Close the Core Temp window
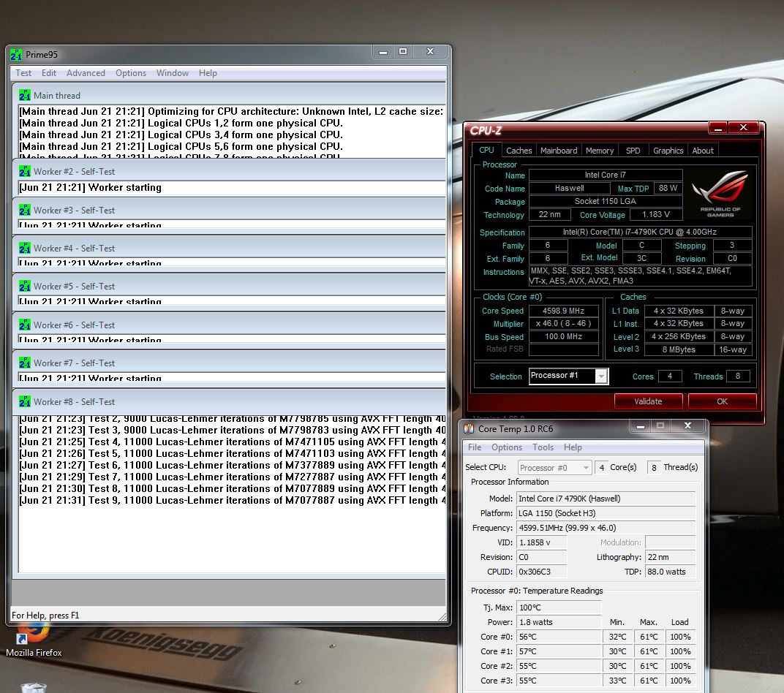 (x=687, y=425)
